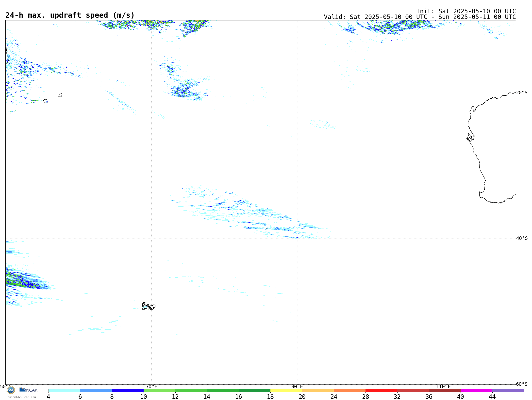Click the 70°E longitude label
Image resolution: width=532 pixels, height=400 pixels.
coord(151,387)
